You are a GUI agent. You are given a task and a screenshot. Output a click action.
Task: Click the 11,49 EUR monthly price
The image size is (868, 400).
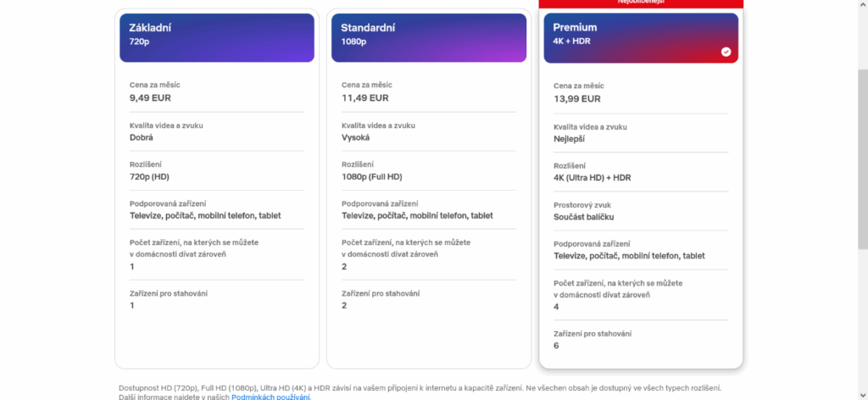(x=364, y=98)
